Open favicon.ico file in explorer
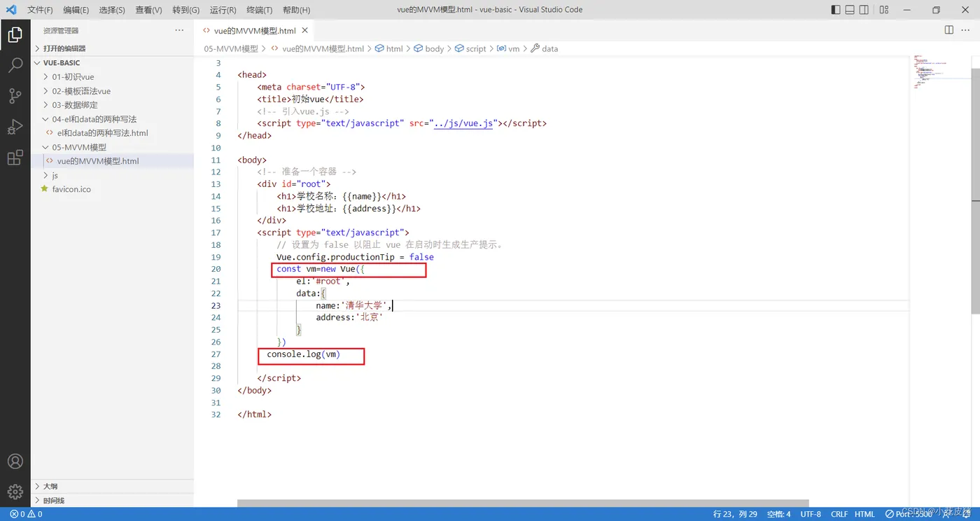980x521 pixels. pyautogui.click(x=112, y=189)
